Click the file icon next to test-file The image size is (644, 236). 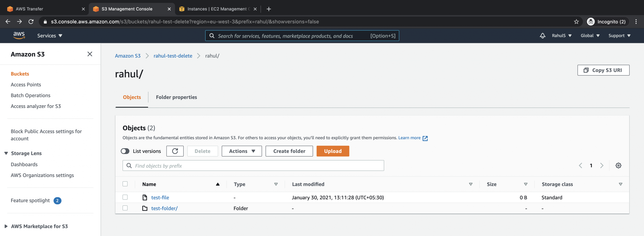[145, 198]
